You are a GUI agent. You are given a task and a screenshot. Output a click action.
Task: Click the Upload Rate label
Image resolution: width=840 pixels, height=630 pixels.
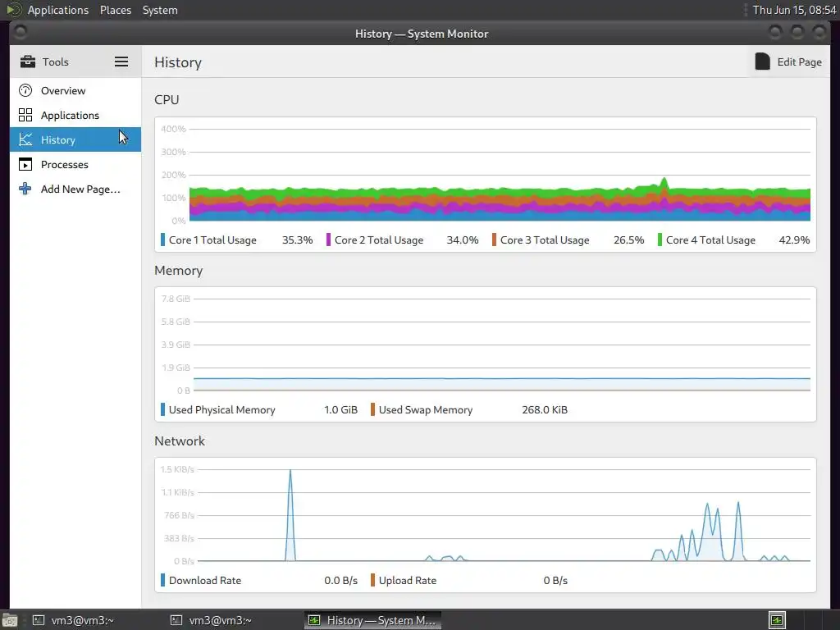(x=407, y=581)
